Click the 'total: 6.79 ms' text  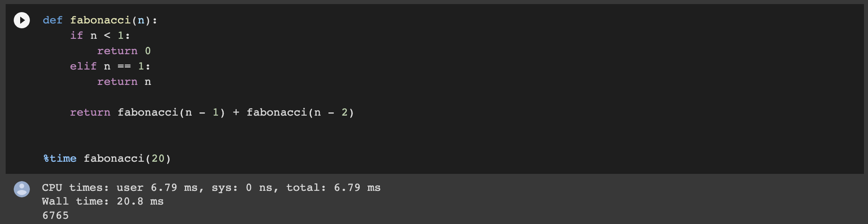click(333, 188)
